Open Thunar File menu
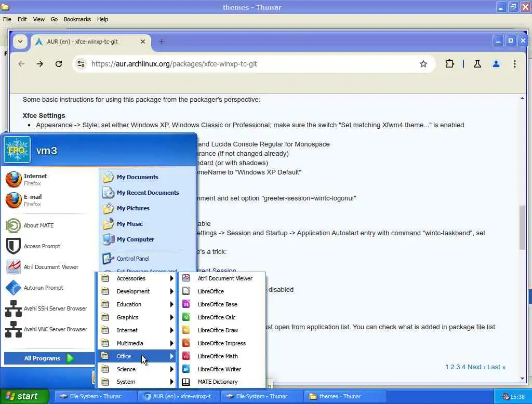 point(7,19)
